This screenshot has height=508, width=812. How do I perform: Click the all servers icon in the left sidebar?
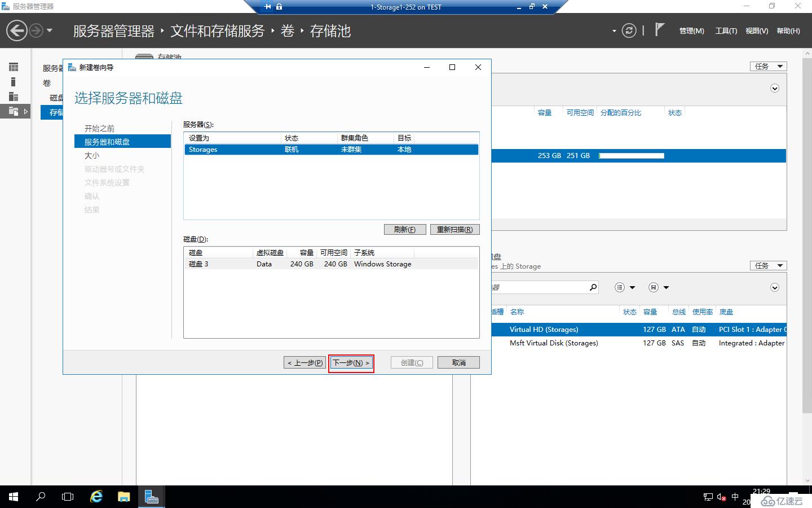[x=14, y=97]
